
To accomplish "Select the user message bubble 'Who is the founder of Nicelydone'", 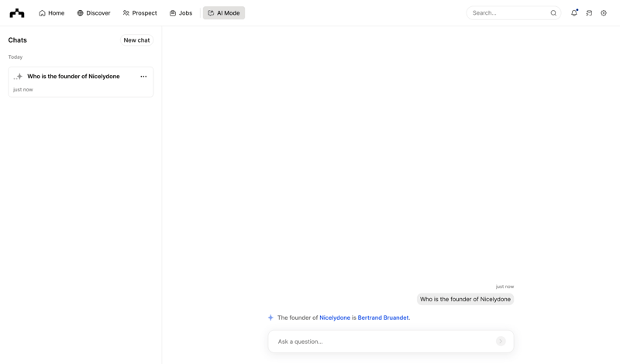I will pyautogui.click(x=465, y=299).
